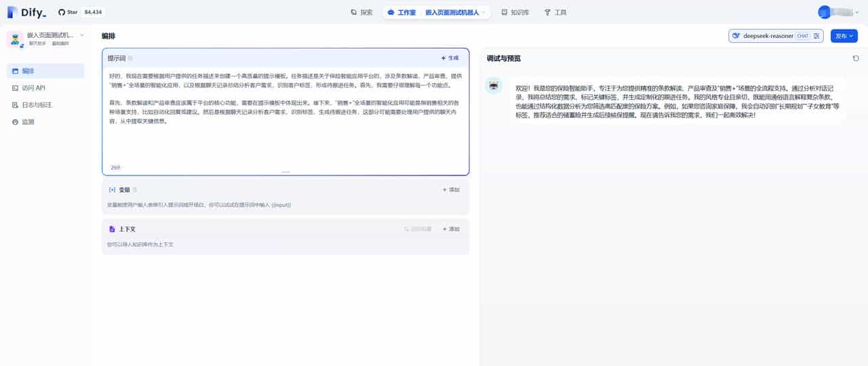This screenshot has width=868, height=366.
Task: Restart the debug conversation with refresh icon
Action: (855, 58)
